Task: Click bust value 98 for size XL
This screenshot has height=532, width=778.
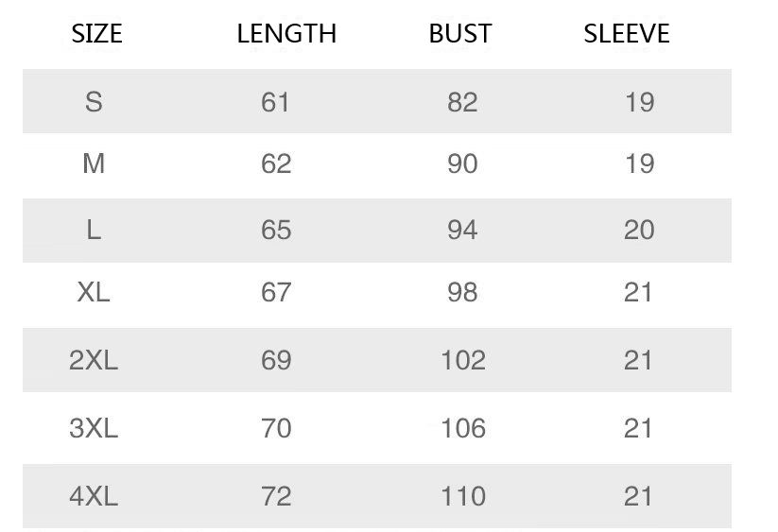Action: click(462, 292)
